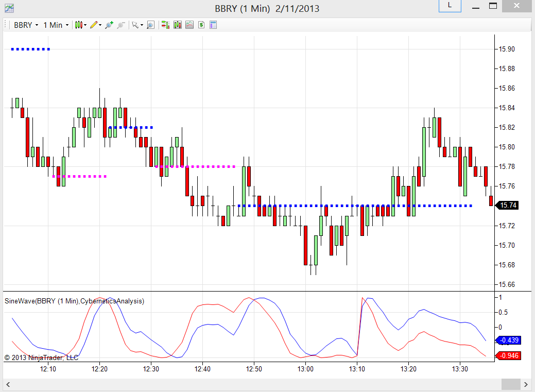Click the 15.66 price axis label
The width and height of the screenshot is (535, 392).
pos(507,284)
